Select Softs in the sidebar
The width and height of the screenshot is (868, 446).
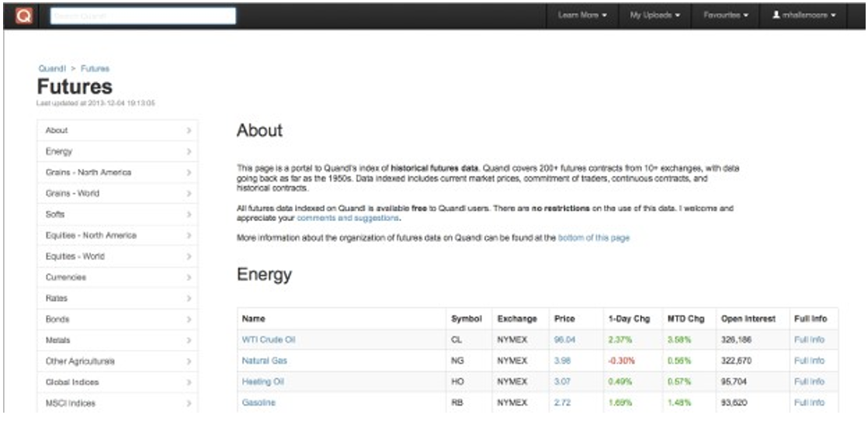click(117, 215)
